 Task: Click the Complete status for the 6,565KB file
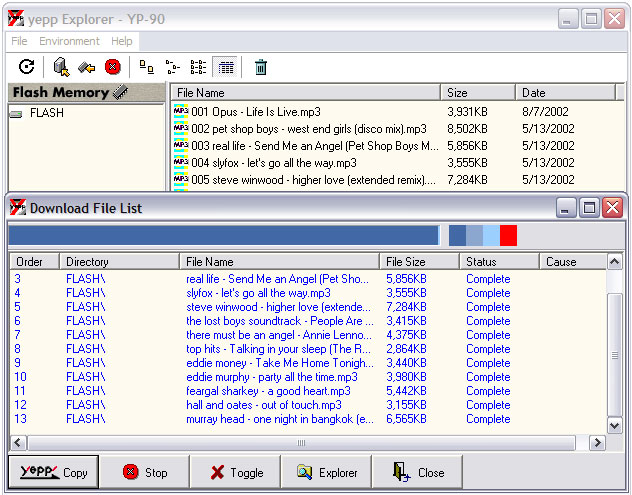488,419
